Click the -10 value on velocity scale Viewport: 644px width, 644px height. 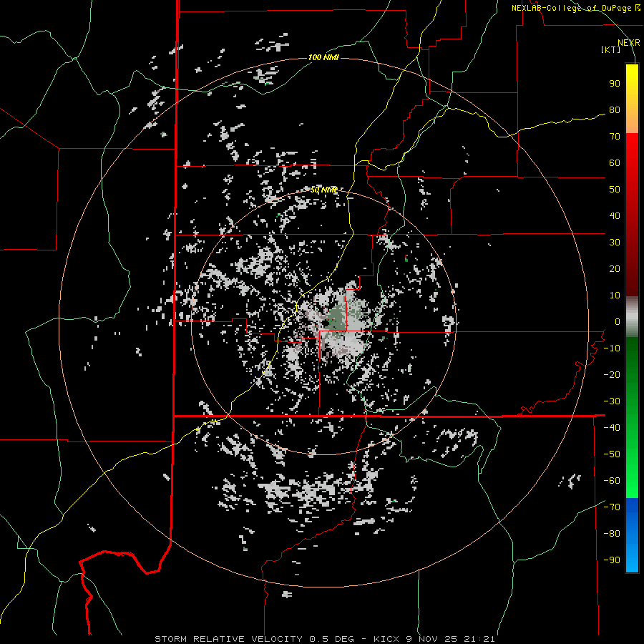click(x=612, y=348)
